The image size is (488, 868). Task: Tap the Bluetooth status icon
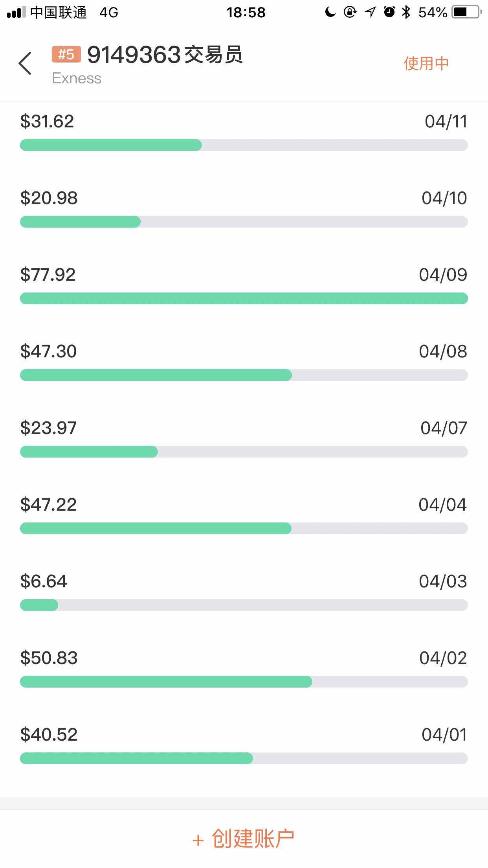[406, 12]
